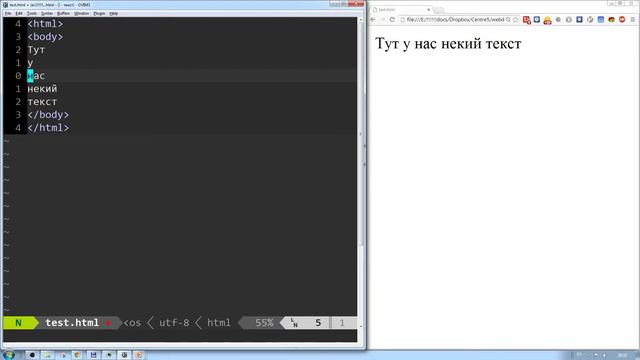Click the page icon in the address bar

tap(402, 20)
